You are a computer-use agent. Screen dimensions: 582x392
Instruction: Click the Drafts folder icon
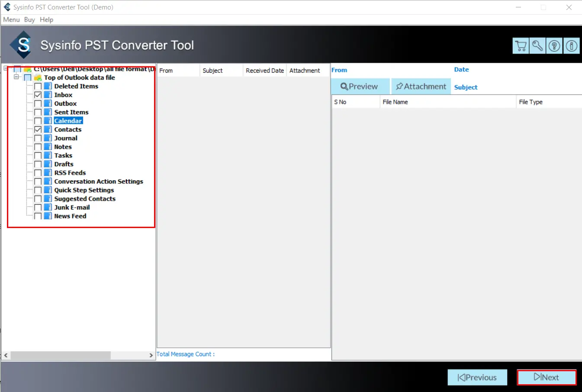pos(48,164)
